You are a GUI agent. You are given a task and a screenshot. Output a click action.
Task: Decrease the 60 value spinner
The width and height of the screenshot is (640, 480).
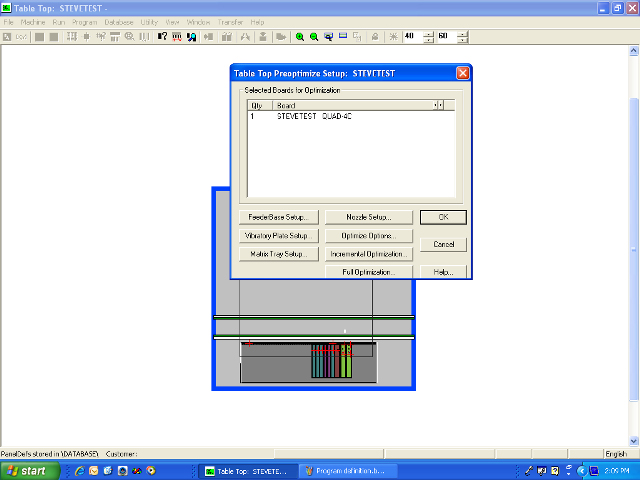coord(462,40)
